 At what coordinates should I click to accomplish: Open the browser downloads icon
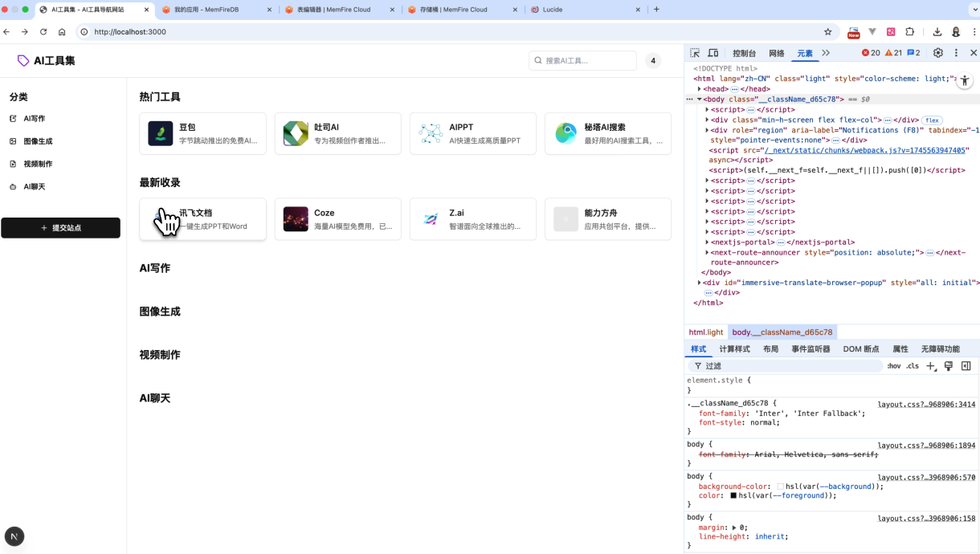[937, 32]
